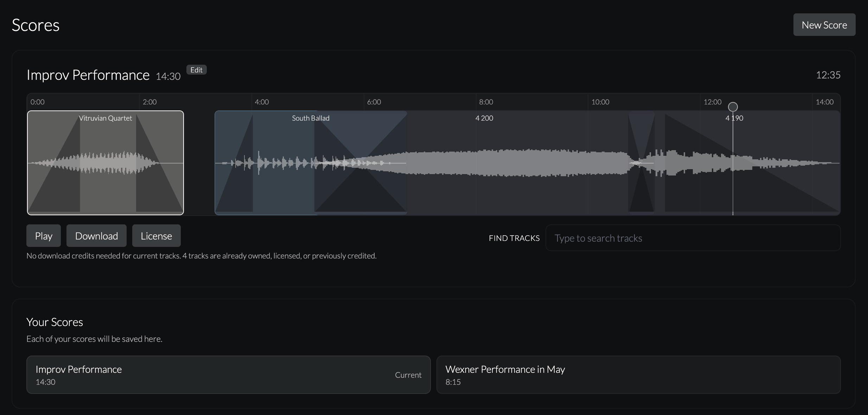The image size is (868, 415).
Task: Click the playhead handle circle on the timeline
Action: click(x=733, y=107)
